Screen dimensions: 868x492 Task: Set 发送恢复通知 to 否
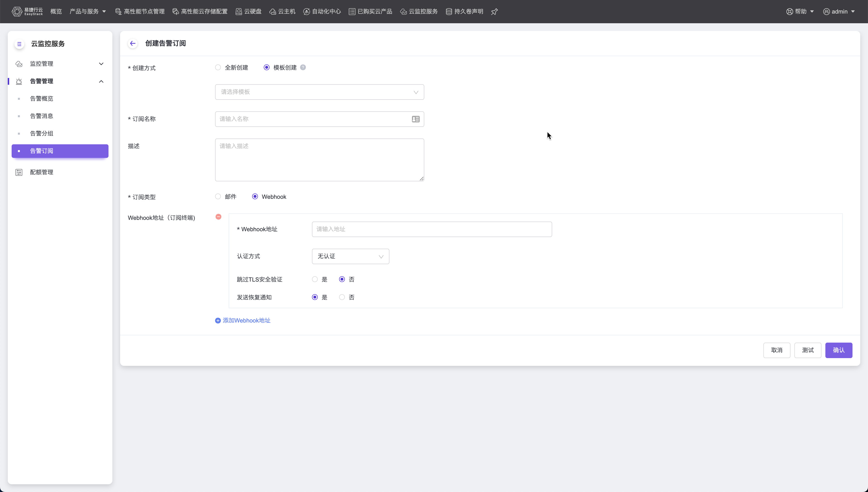click(x=342, y=297)
